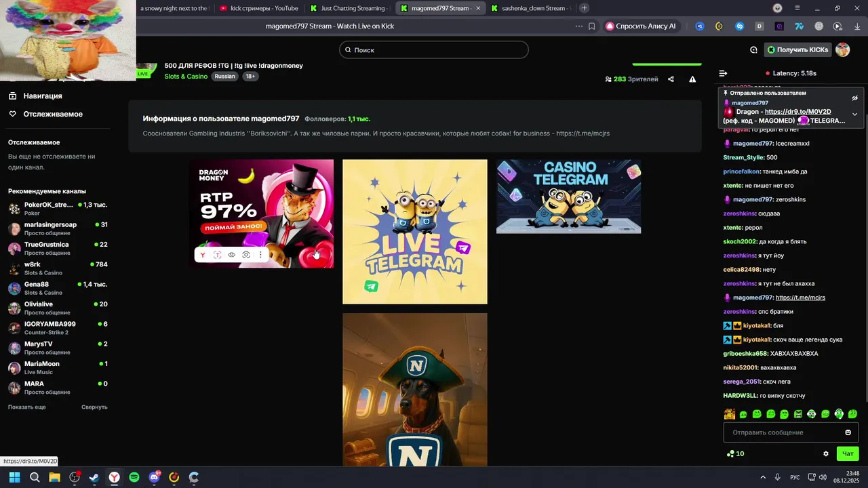Image resolution: width=868 pixels, height=488 pixels.
Task: Click Свернуть to collapse recommended list
Action: [94, 407]
